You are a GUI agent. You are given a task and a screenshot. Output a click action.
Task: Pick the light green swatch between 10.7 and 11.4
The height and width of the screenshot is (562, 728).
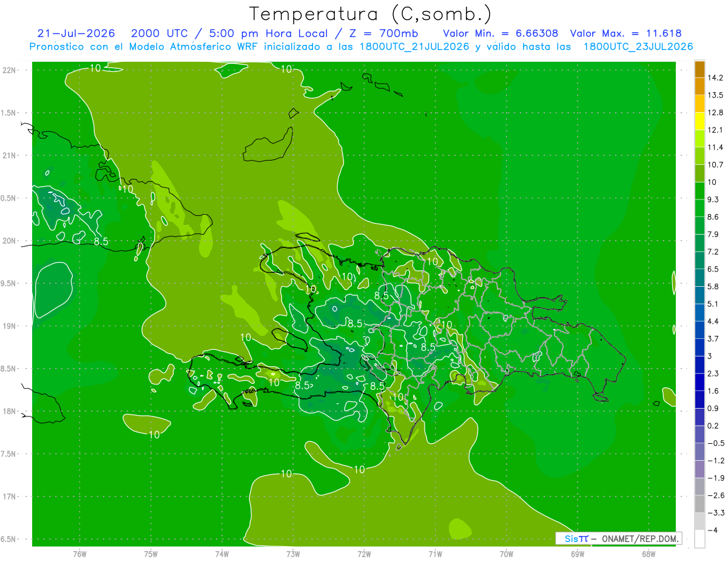pyautogui.click(x=699, y=156)
